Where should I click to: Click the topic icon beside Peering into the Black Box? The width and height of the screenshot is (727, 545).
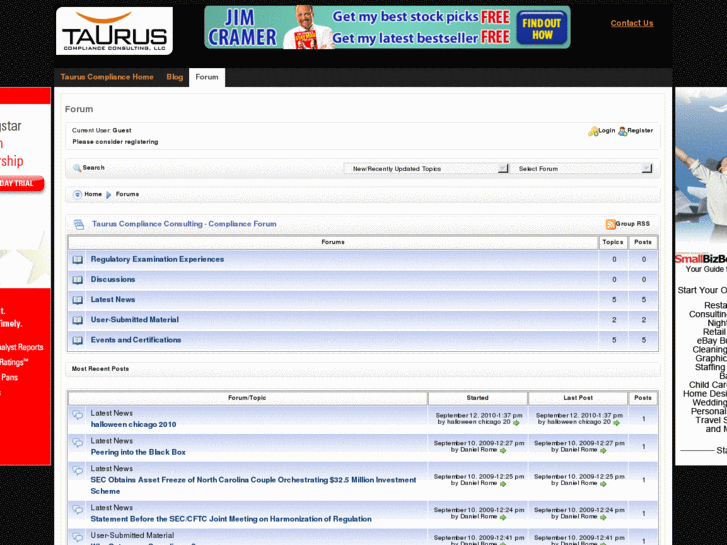point(77,442)
